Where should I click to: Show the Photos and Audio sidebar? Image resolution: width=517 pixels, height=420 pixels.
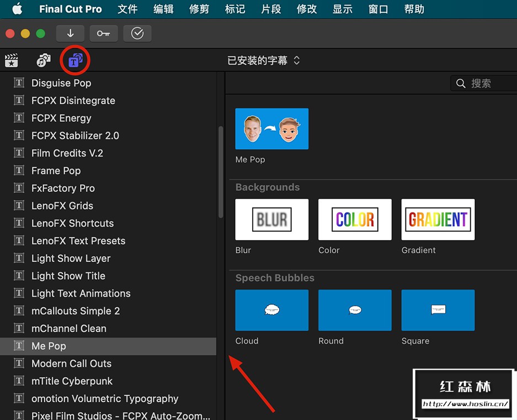click(x=44, y=60)
